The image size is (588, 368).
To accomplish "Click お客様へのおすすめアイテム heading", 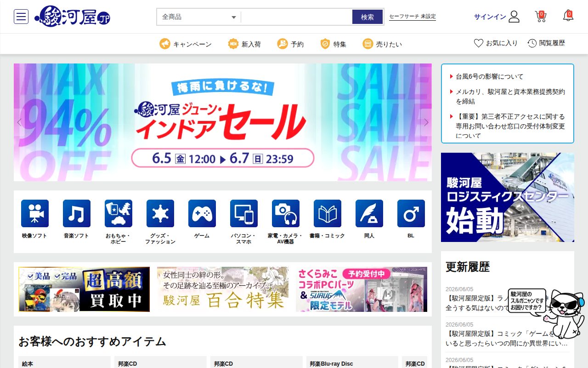I will (x=92, y=341).
